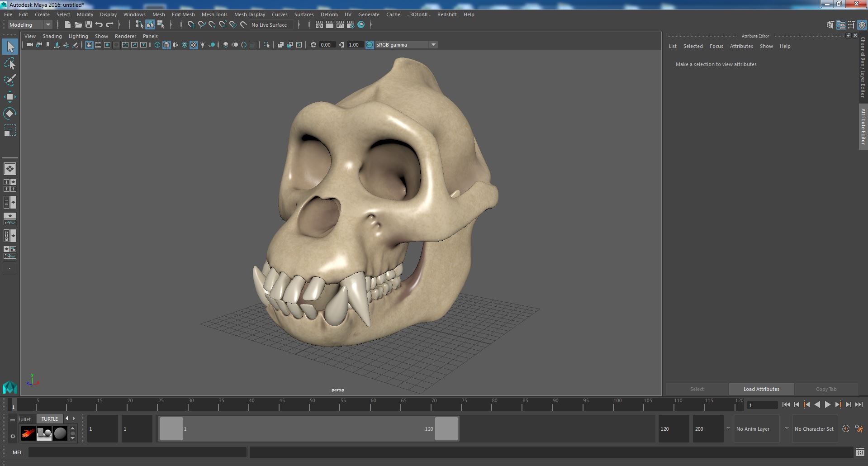868x466 pixels.
Task: Choose the Move tool
Action: (10, 97)
